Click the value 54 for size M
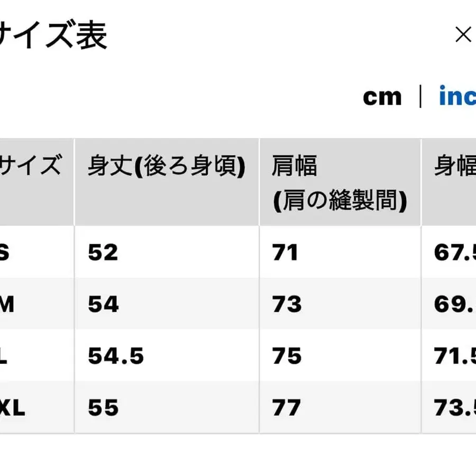The width and height of the screenshot is (476, 476). pyautogui.click(x=103, y=304)
